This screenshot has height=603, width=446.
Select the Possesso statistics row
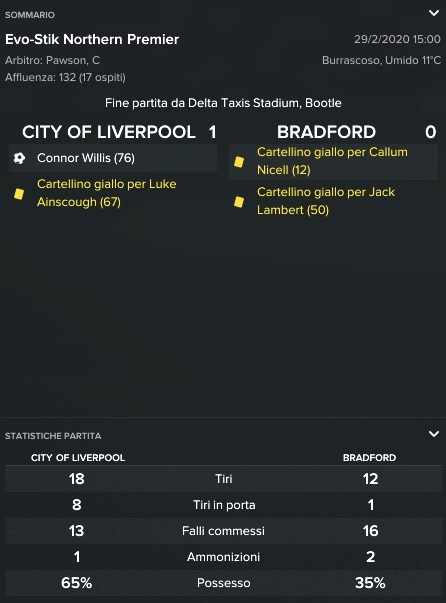[223, 583]
